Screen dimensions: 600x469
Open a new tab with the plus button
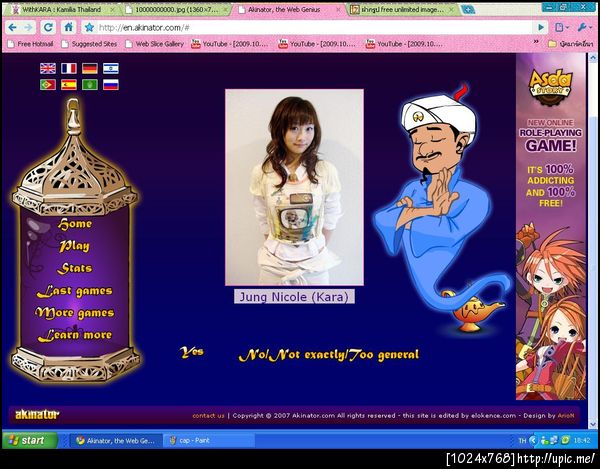[x=468, y=10]
